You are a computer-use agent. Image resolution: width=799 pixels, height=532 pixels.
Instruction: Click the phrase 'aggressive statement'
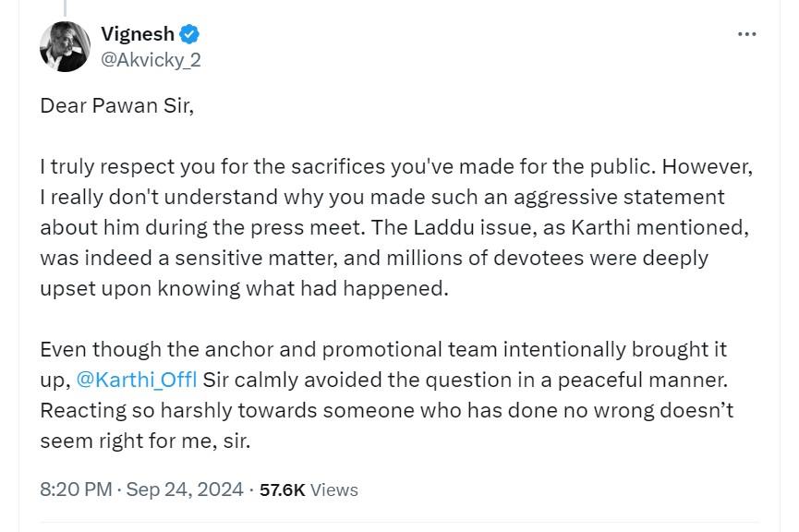click(x=619, y=198)
